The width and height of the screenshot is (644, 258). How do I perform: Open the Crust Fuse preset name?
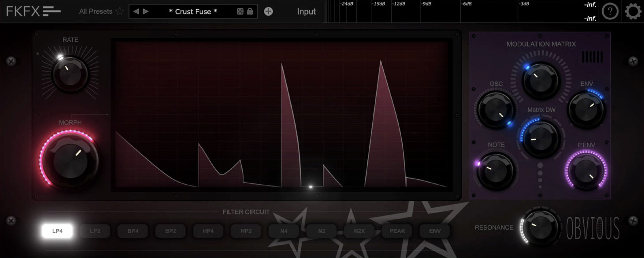(193, 11)
